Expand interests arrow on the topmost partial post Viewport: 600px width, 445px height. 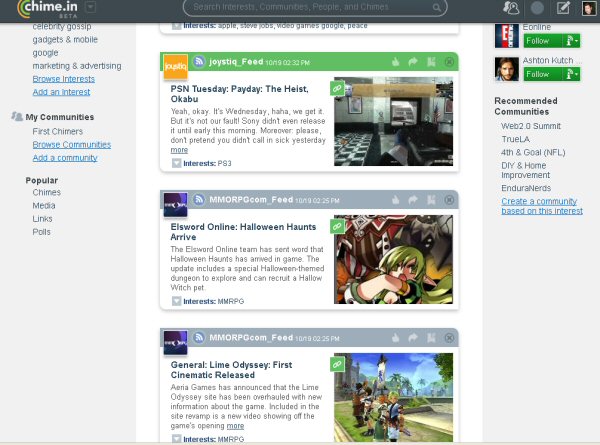point(176,26)
